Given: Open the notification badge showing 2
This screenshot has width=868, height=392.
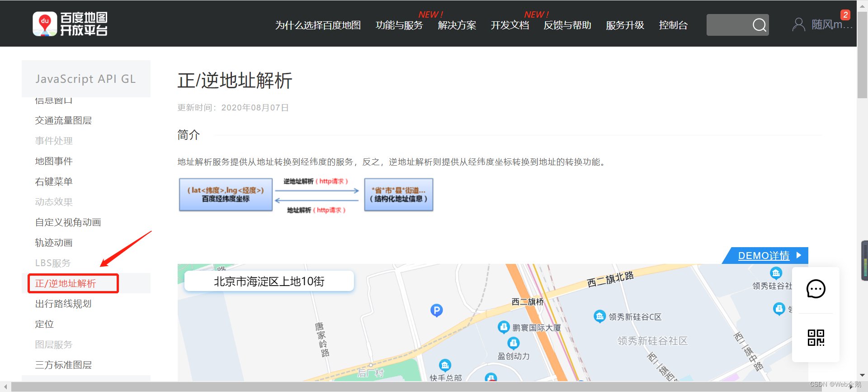Looking at the screenshot, I should tap(845, 14).
